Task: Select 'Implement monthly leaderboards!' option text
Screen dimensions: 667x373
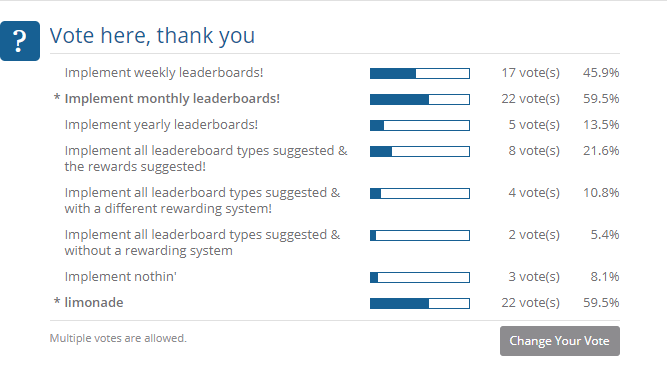Action: coord(172,99)
